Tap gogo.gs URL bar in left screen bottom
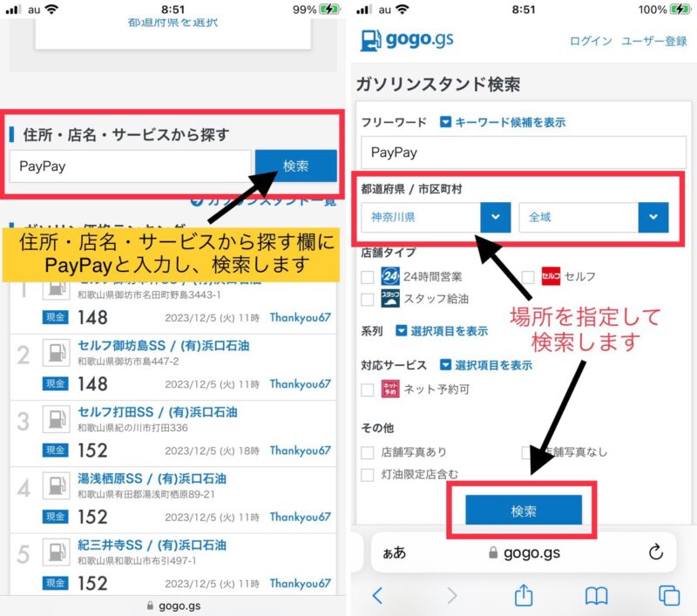The height and width of the screenshot is (616, 697). [173, 606]
